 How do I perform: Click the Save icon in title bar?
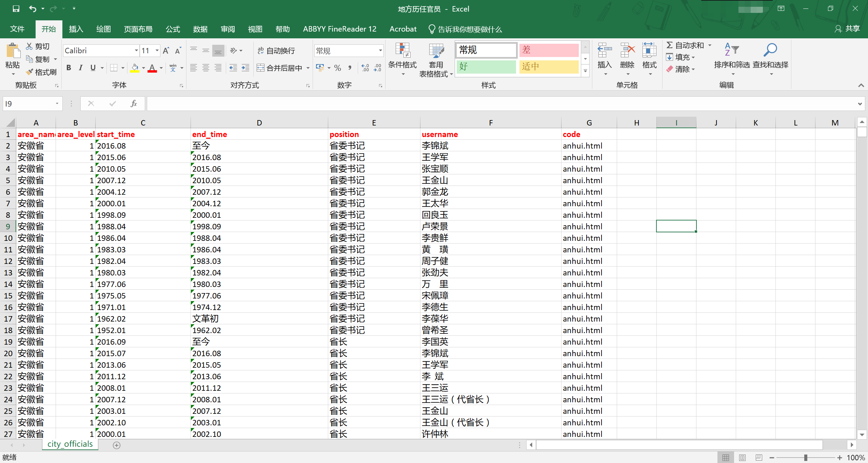16,9
